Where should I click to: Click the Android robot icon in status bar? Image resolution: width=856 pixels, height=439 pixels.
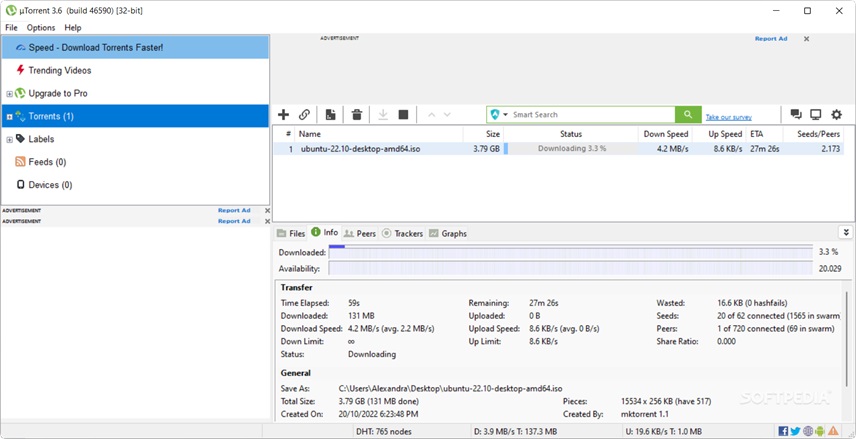(820, 431)
